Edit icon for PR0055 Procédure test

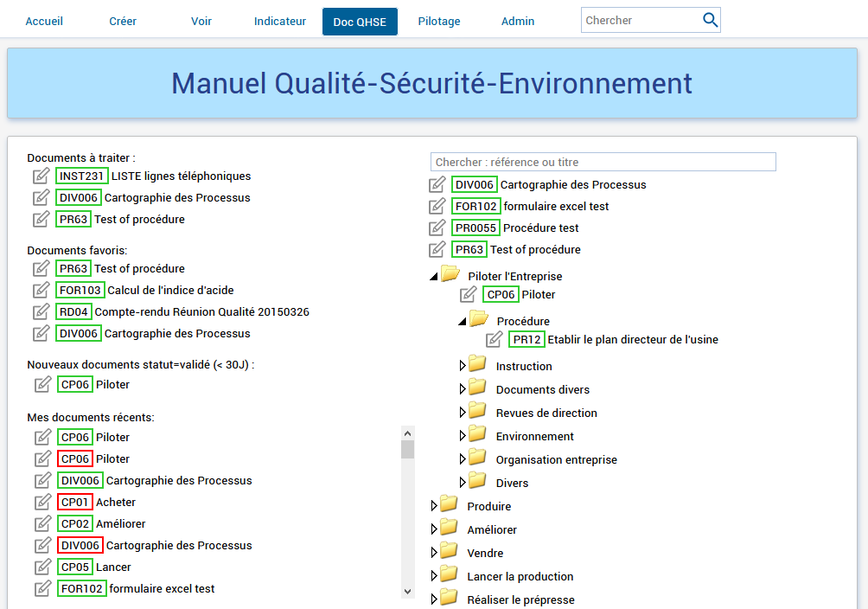tap(437, 228)
